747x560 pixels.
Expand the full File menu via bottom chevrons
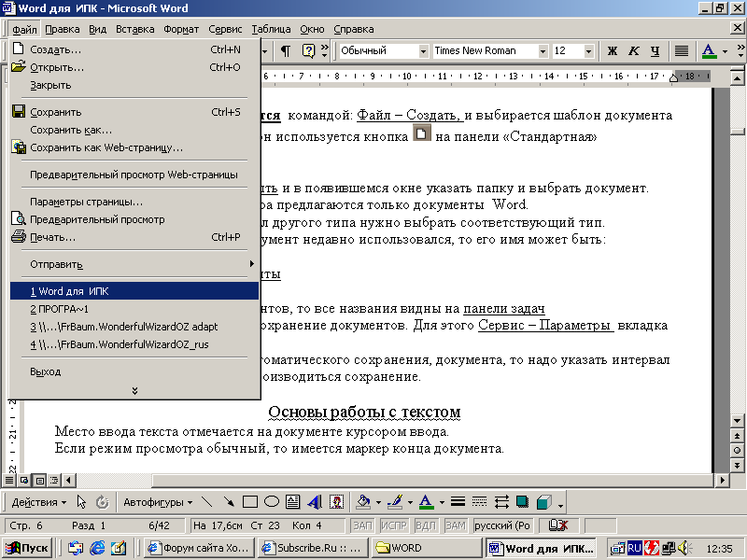(x=134, y=391)
